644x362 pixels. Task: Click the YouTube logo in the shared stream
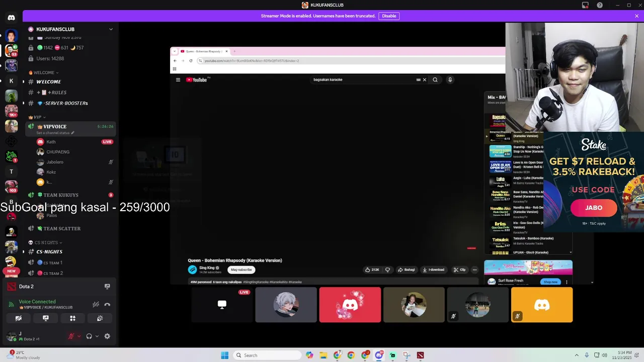197,79
